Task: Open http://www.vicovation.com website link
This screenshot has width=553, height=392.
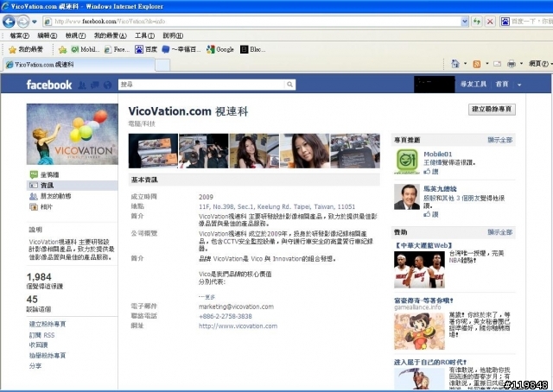Action: [x=238, y=326]
